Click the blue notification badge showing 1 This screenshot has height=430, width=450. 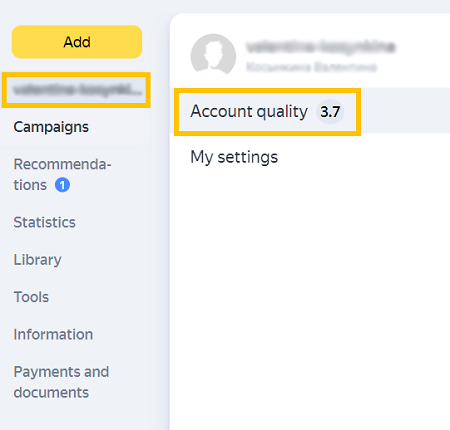coord(62,185)
